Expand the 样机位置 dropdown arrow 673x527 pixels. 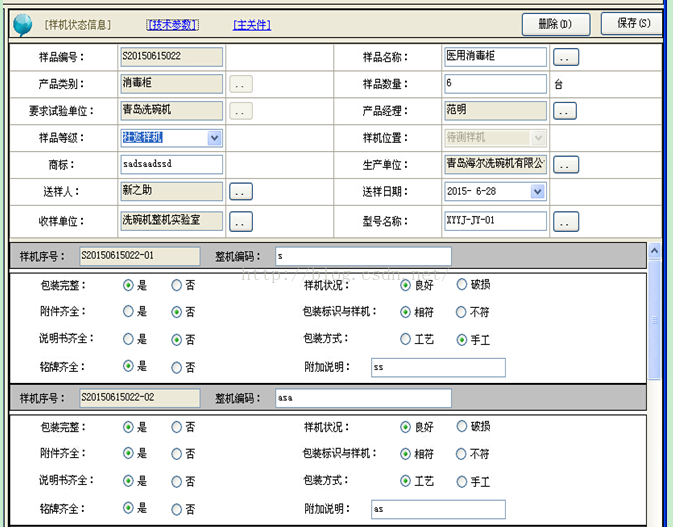[538, 138]
